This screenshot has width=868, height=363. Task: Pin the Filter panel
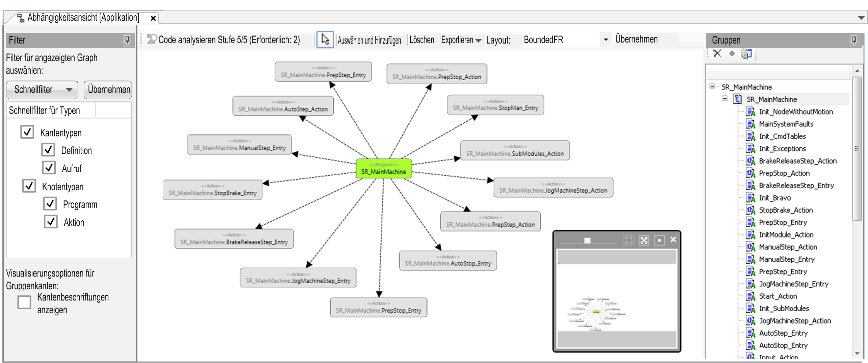[127, 40]
